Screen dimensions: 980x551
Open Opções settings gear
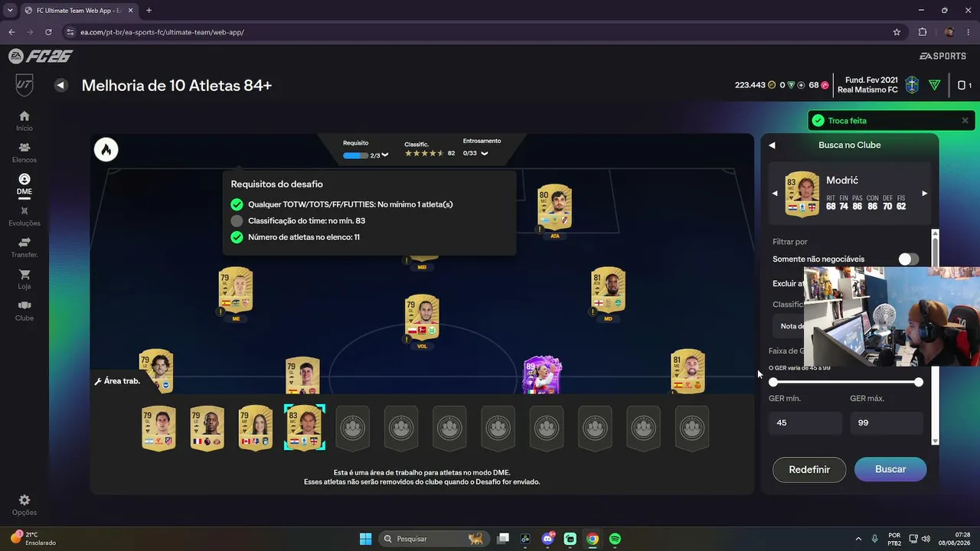pos(24,505)
